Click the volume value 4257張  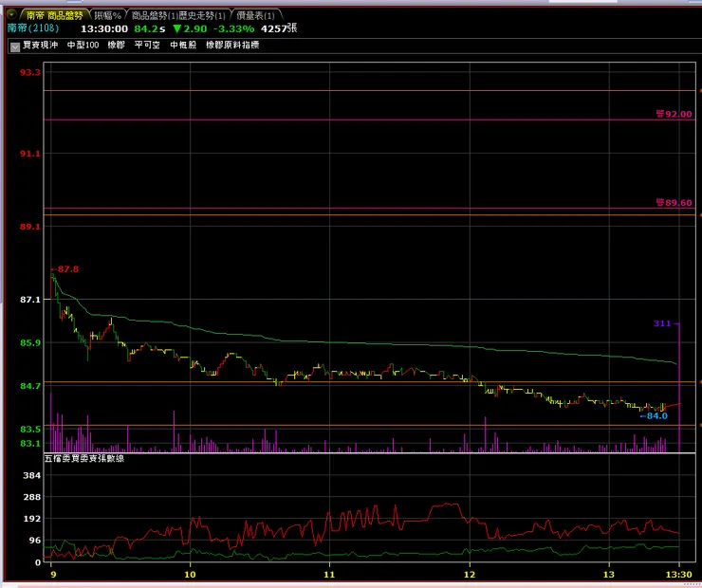[x=279, y=28]
